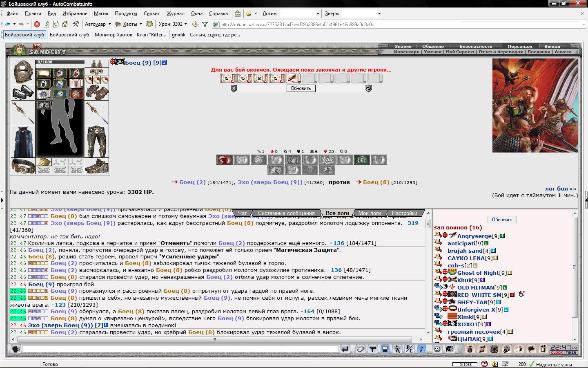Click the 0/1088 HP bar above character
This screenshot has width=588, height=368.
click(x=60, y=62)
